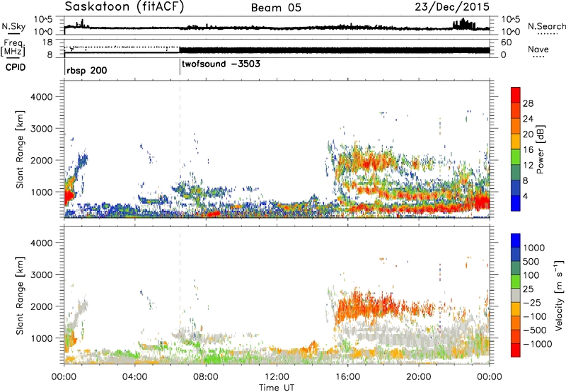Image resolution: width=566 pixels, height=392 pixels.
Task: Click the 'rbsp 200' CPID marker
Action: point(86,70)
